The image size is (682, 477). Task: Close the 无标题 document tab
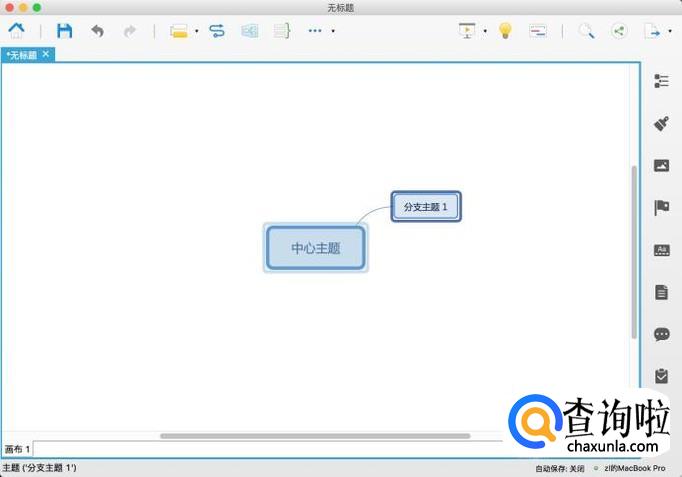click(46, 54)
